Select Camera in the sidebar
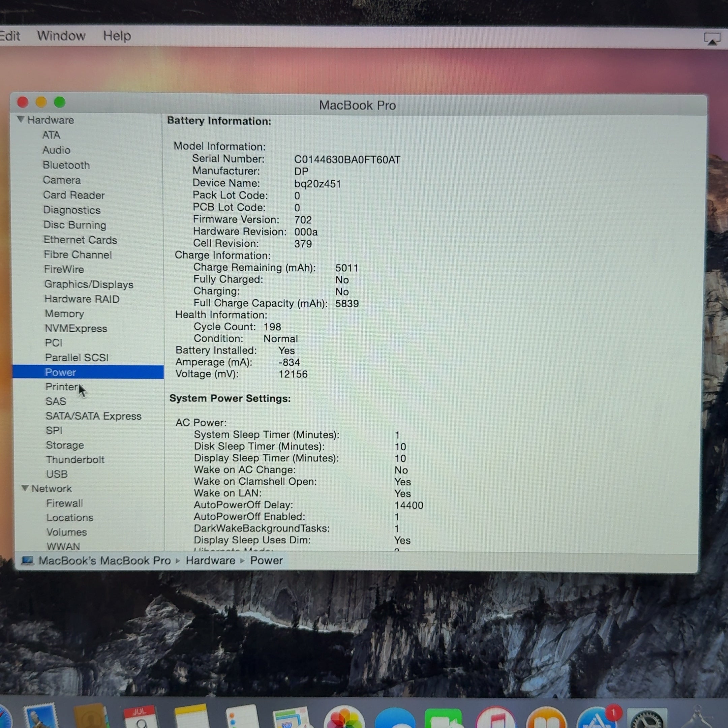Viewport: 728px width, 728px height. (x=62, y=180)
